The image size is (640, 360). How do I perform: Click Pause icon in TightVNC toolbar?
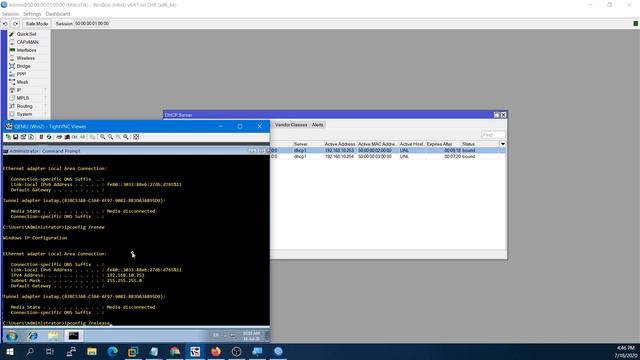point(41,137)
